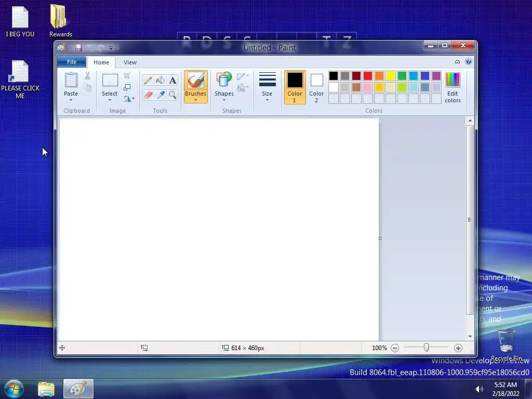Viewport: 532px width, 399px height.
Task: Click the vertical scrollbar down arrow
Action: pyautogui.click(x=470, y=336)
